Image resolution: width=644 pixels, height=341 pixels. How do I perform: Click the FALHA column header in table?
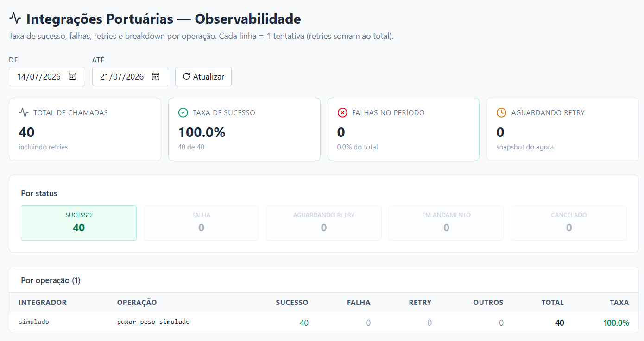click(x=359, y=302)
